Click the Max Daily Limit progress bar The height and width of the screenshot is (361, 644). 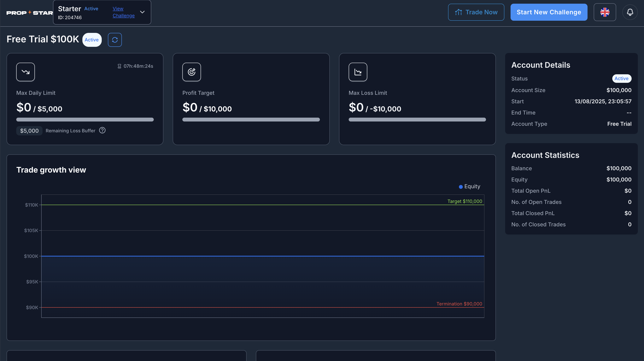[85, 120]
